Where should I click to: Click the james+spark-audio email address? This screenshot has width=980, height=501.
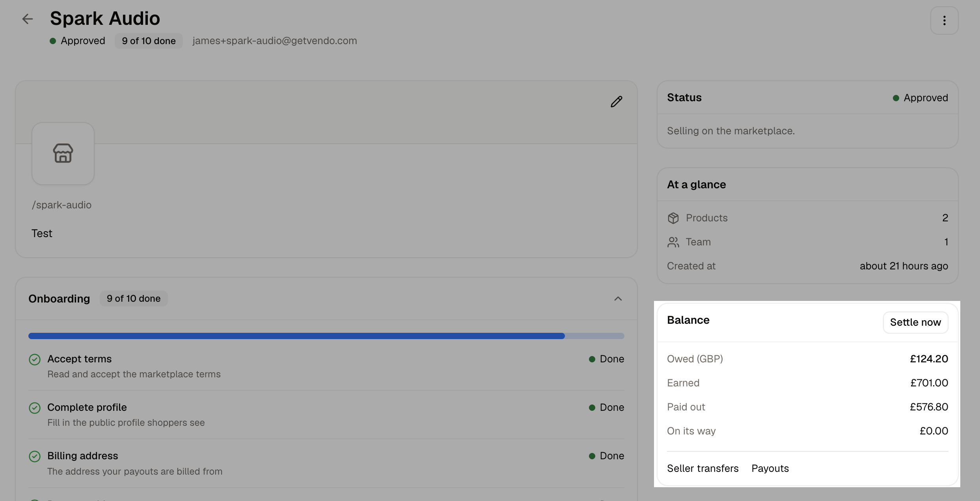point(275,41)
